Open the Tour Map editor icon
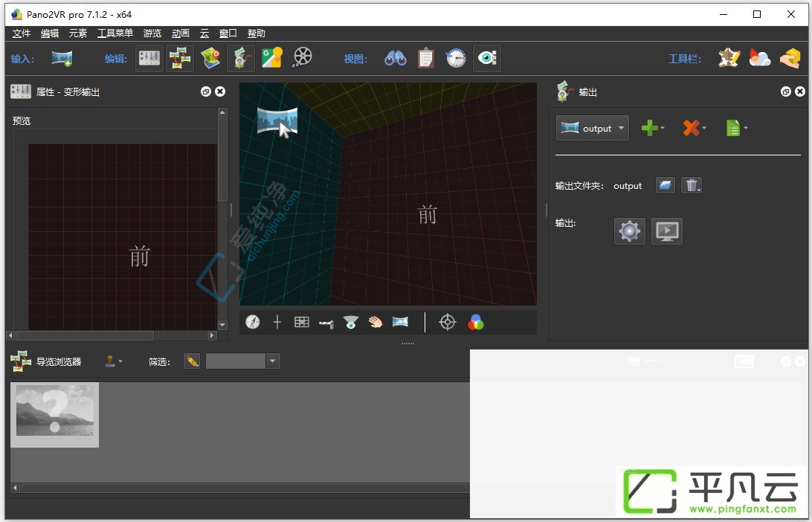The height and width of the screenshot is (522, 812). 210,58
